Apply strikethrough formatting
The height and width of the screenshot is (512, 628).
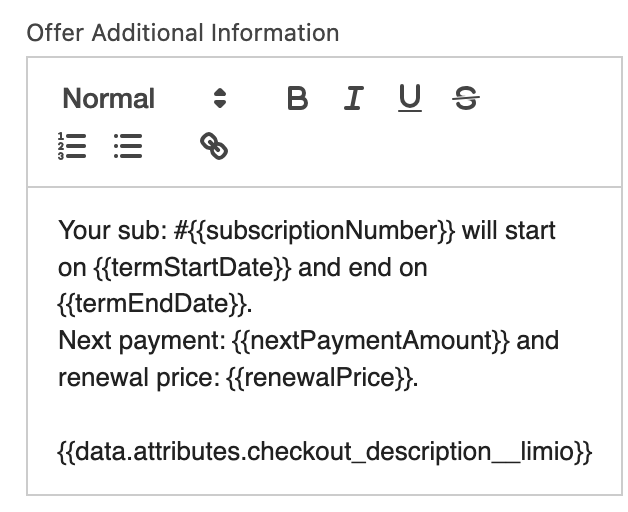click(x=465, y=98)
